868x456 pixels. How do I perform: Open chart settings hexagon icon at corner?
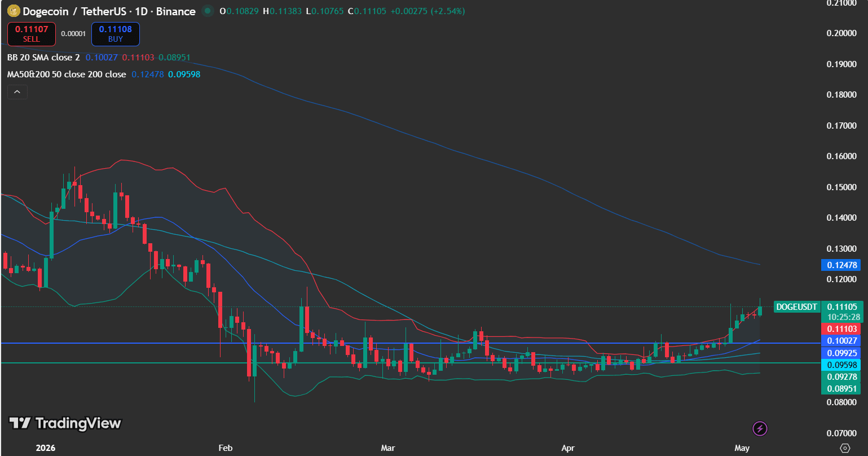click(844, 448)
